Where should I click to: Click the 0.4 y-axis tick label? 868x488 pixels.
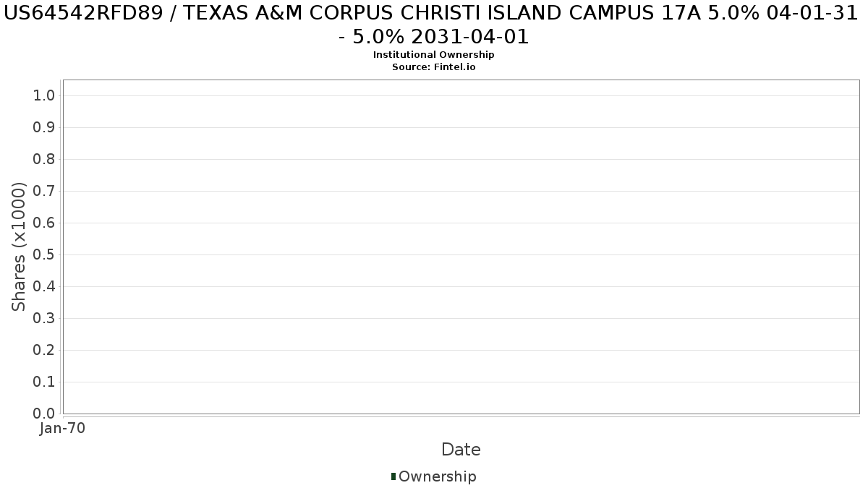tap(44, 286)
